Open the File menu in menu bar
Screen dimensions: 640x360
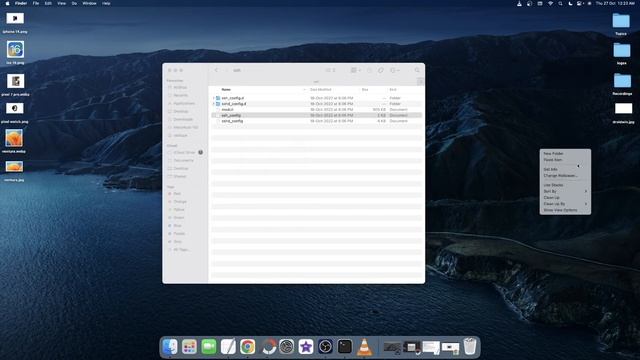pos(36,3)
